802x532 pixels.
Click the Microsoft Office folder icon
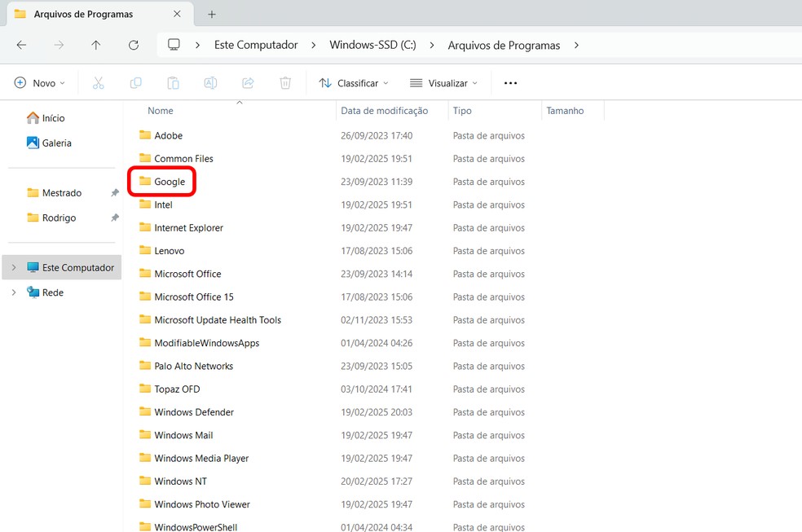tap(145, 273)
